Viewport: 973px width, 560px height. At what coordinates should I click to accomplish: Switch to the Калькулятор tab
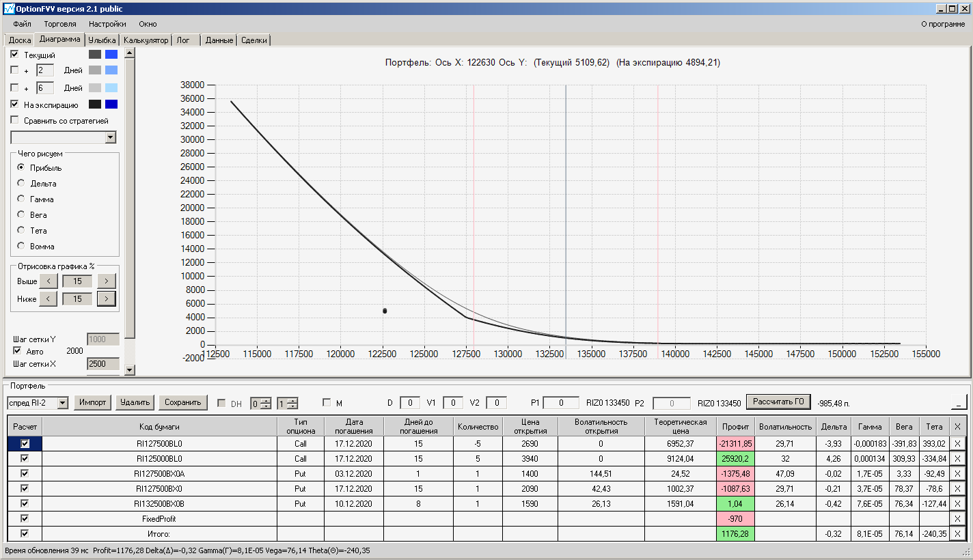pyautogui.click(x=146, y=40)
